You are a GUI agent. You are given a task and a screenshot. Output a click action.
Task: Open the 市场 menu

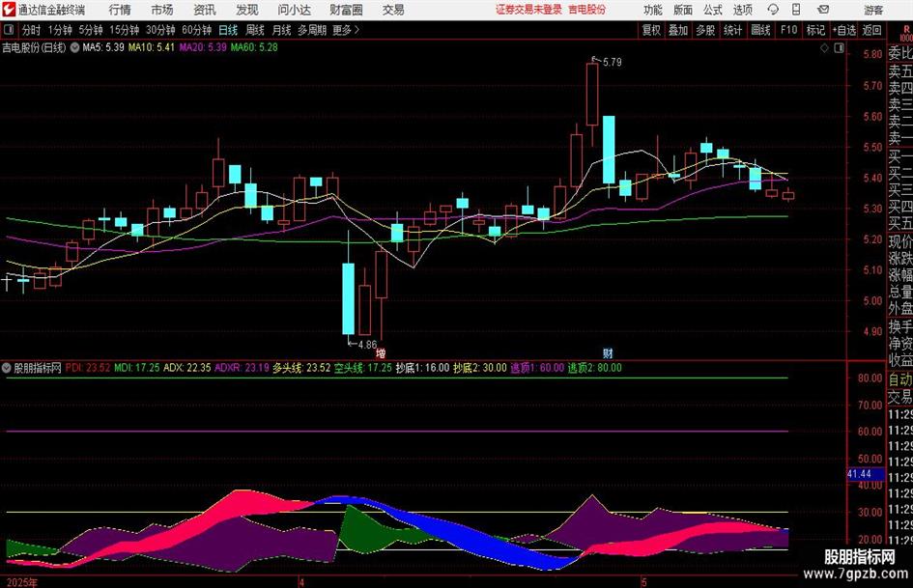162,10
